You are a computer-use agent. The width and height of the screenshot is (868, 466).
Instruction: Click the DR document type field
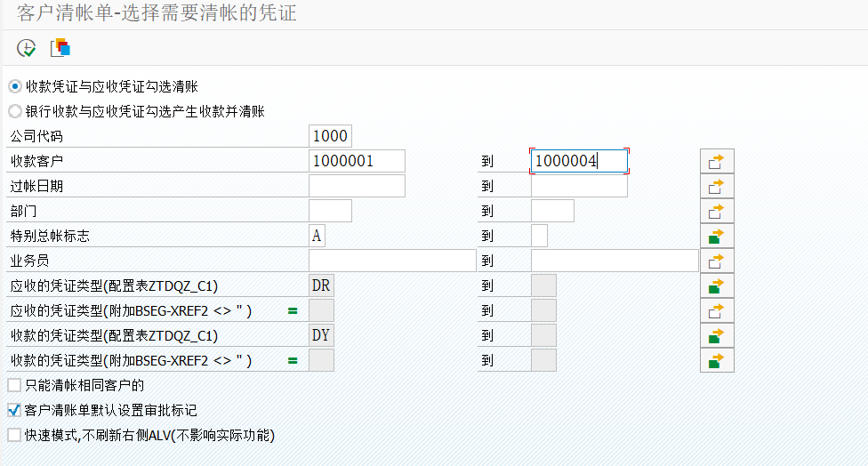pyautogui.click(x=321, y=285)
